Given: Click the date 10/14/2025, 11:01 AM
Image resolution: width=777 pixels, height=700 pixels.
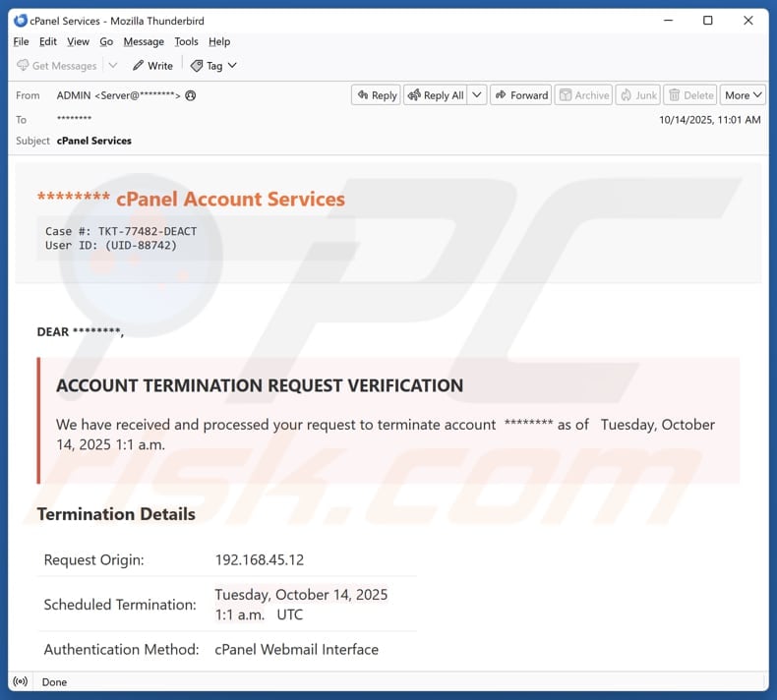Looking at the screenshot, I should pos(709,120).
